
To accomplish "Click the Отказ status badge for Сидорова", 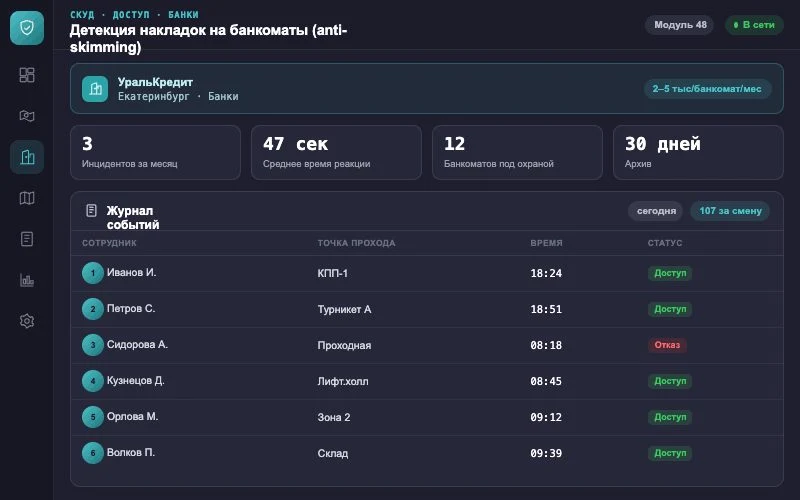I will [x=667, y=345].
